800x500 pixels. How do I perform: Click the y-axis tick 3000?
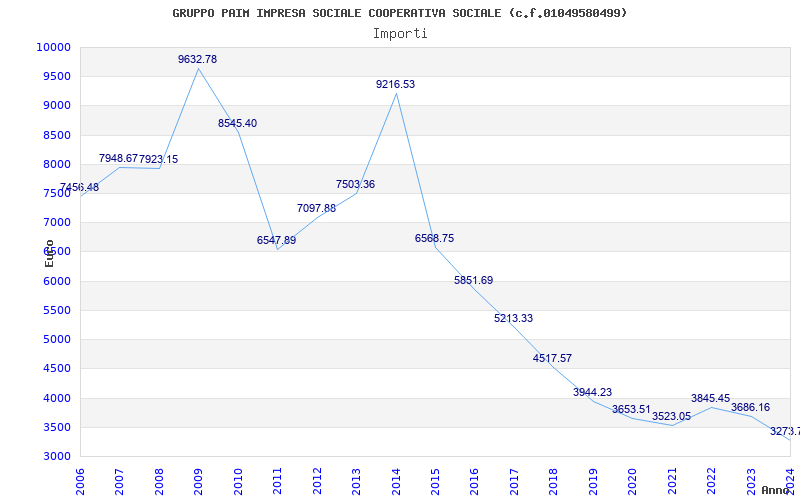click(56, 456)
